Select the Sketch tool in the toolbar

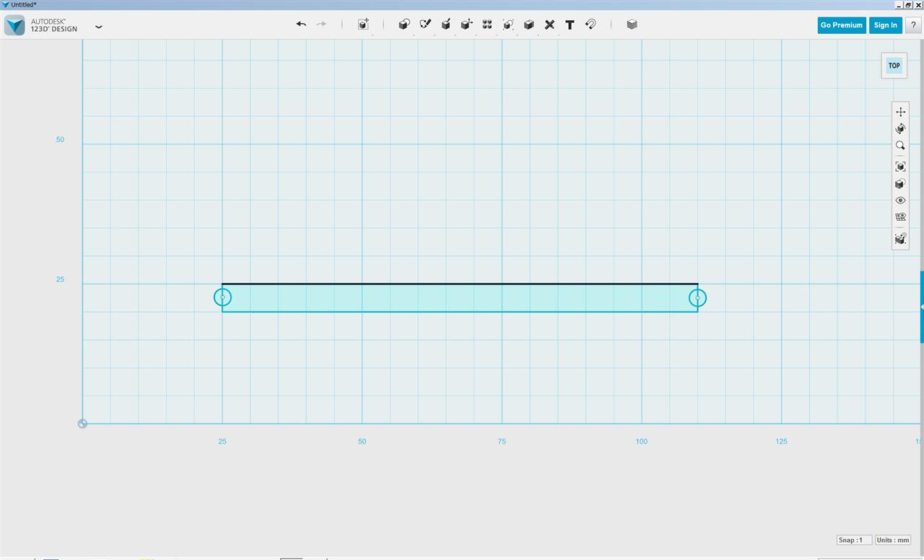(x=425, y=25)
